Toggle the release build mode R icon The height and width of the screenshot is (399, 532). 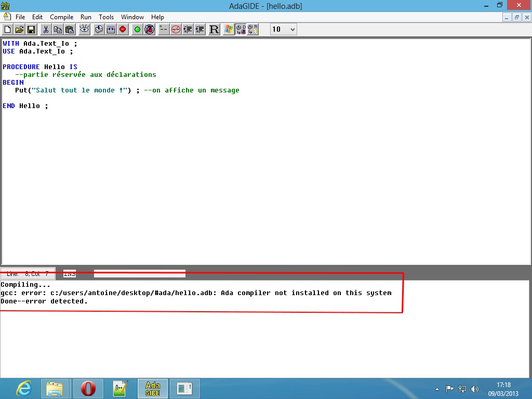tap(253, 30)
